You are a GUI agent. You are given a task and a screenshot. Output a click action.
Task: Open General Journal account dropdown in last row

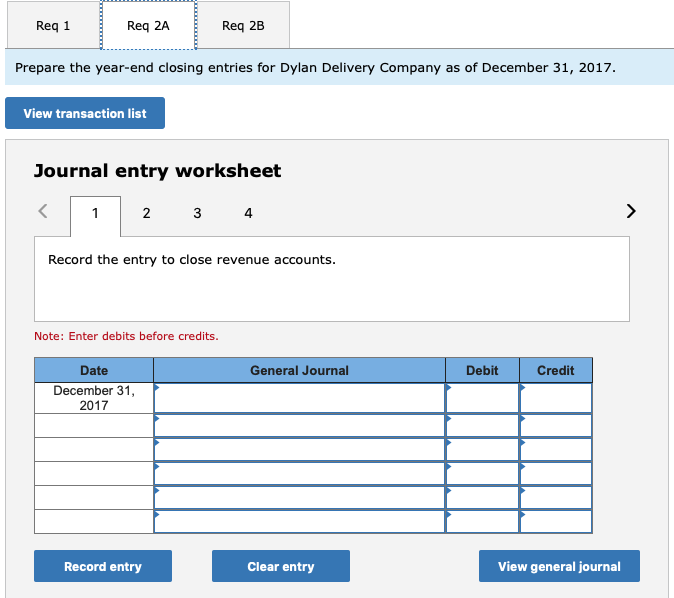coord(299,521)
